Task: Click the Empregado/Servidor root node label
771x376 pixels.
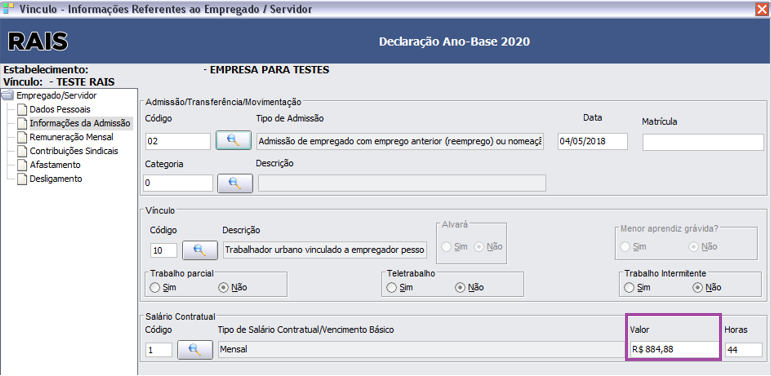Action: (56, 95)
